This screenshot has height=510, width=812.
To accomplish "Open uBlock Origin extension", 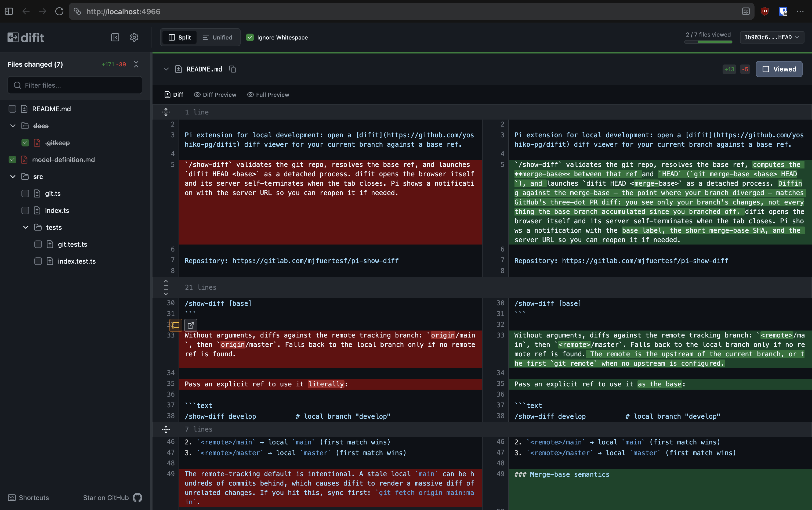I will tap(764, 12).
